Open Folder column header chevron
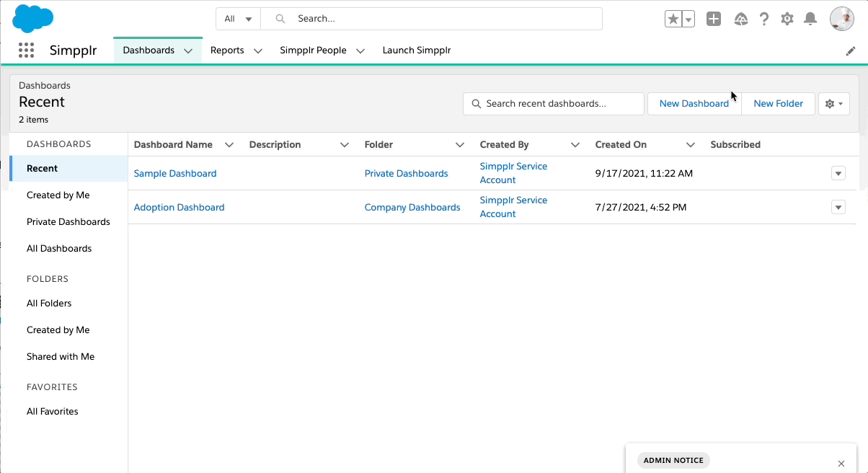868x473 pixels. coord(460,145)
